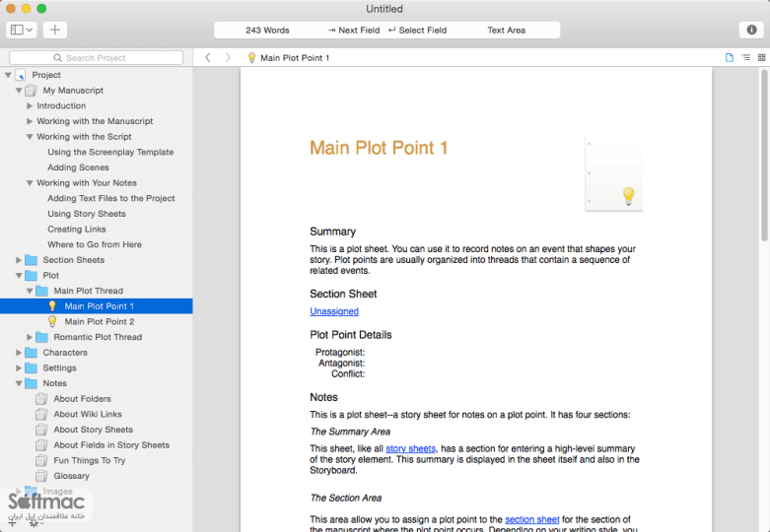The image size is (770, 532).
Task: Switch to storyboard grid view icon
Action: point(762,58)
